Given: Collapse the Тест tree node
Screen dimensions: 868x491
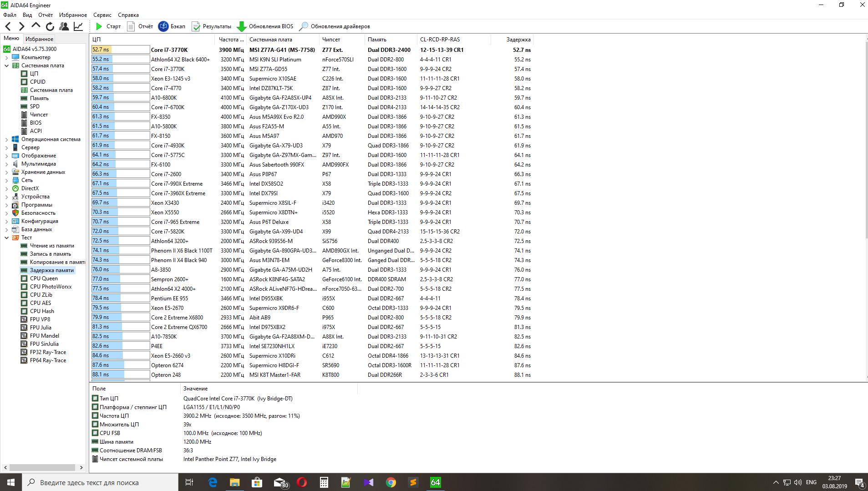Looking at the screenshot, I should 7,238.
